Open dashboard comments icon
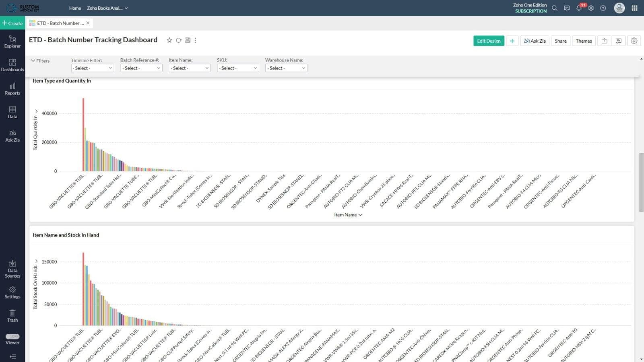 (619, 41)
